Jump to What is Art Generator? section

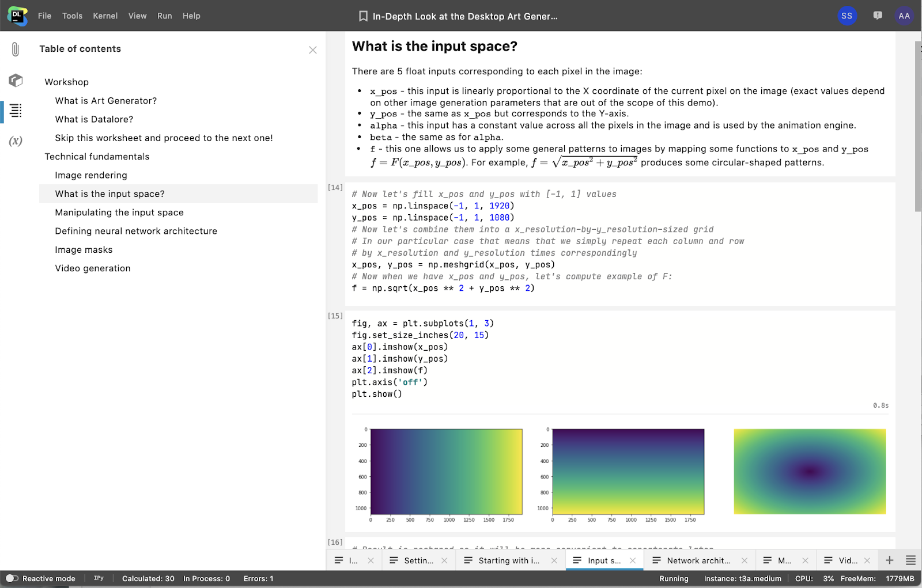tap(106, 101)
